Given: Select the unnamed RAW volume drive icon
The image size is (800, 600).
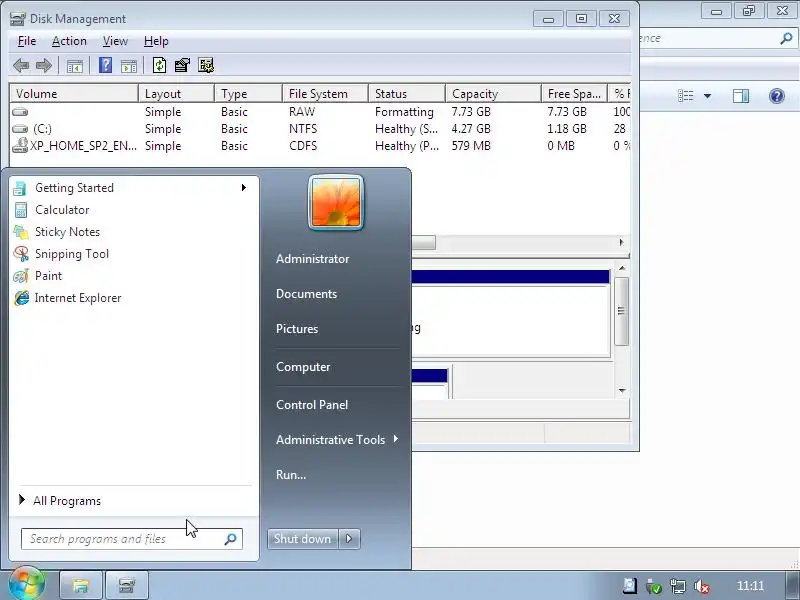Looking at the screenshot, I should pos(20,112).
